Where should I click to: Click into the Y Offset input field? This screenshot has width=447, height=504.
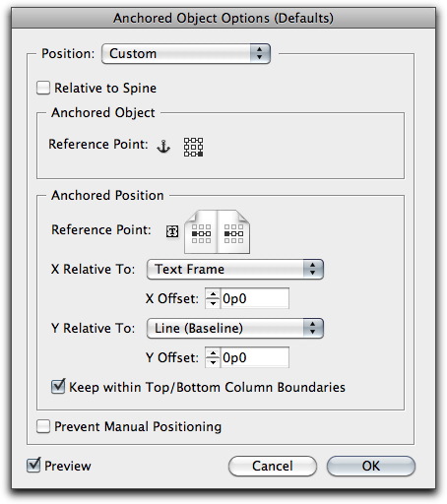pyautogui.click(x=255, y=357)
